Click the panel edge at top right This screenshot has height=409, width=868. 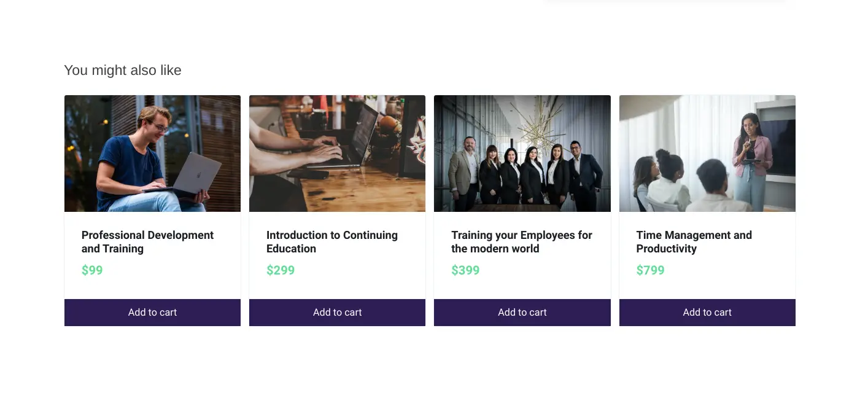click(665, 2)
